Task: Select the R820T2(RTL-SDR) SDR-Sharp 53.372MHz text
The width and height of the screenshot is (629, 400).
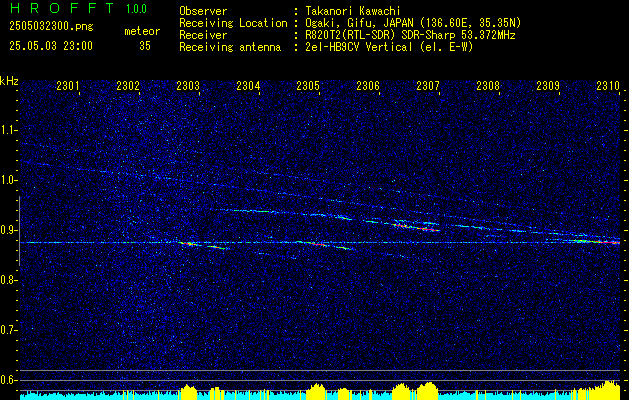Action: [411, 35]
